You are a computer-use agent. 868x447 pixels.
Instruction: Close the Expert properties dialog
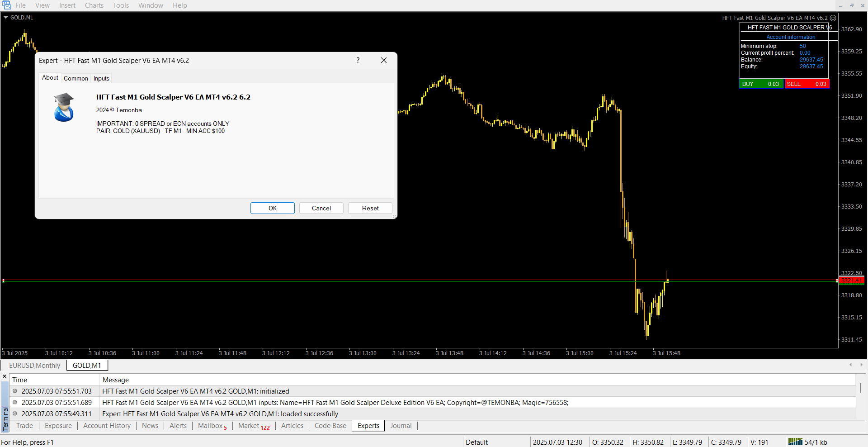point(383,60)
